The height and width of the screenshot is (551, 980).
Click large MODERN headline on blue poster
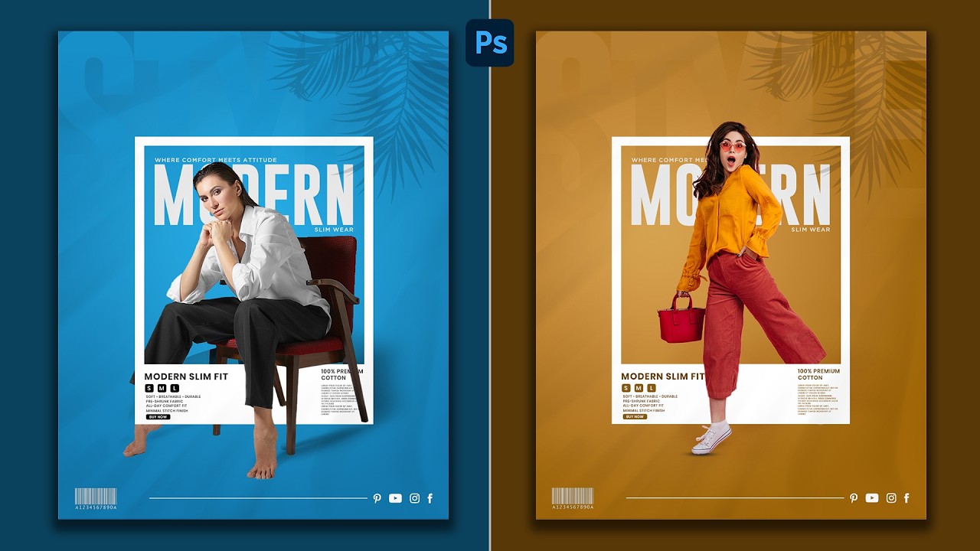coord(253,194)
